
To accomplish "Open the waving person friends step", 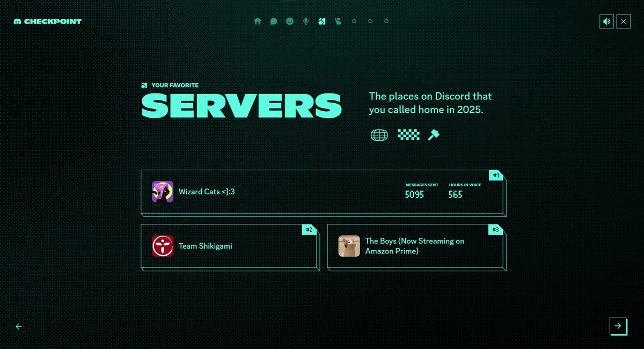I will pos(338,21).
